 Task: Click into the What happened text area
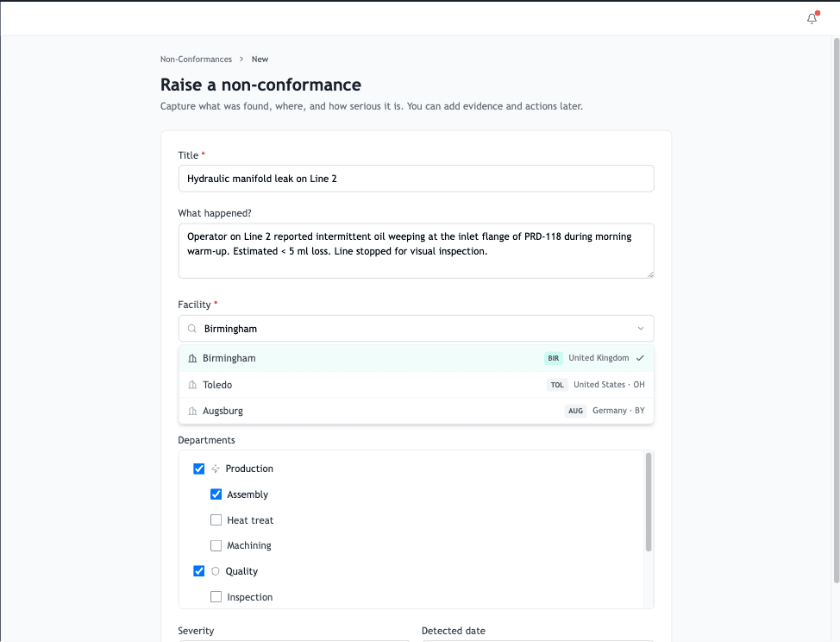[x=416, y=251]
